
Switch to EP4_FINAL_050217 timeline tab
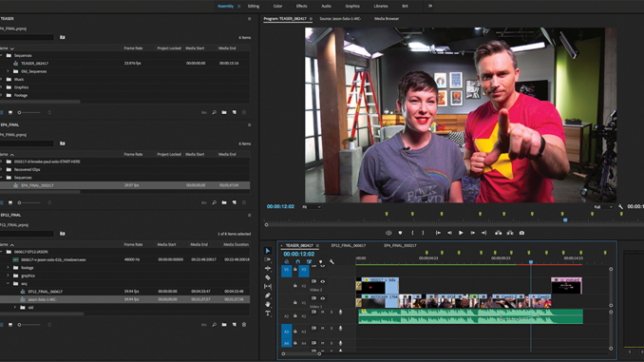(400, 246)
